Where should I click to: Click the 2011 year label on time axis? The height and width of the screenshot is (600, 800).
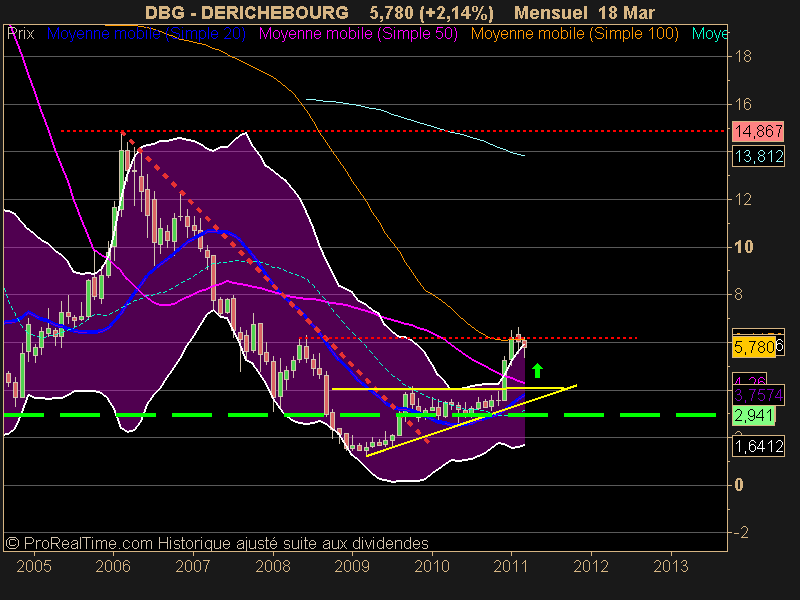[511, 566]
